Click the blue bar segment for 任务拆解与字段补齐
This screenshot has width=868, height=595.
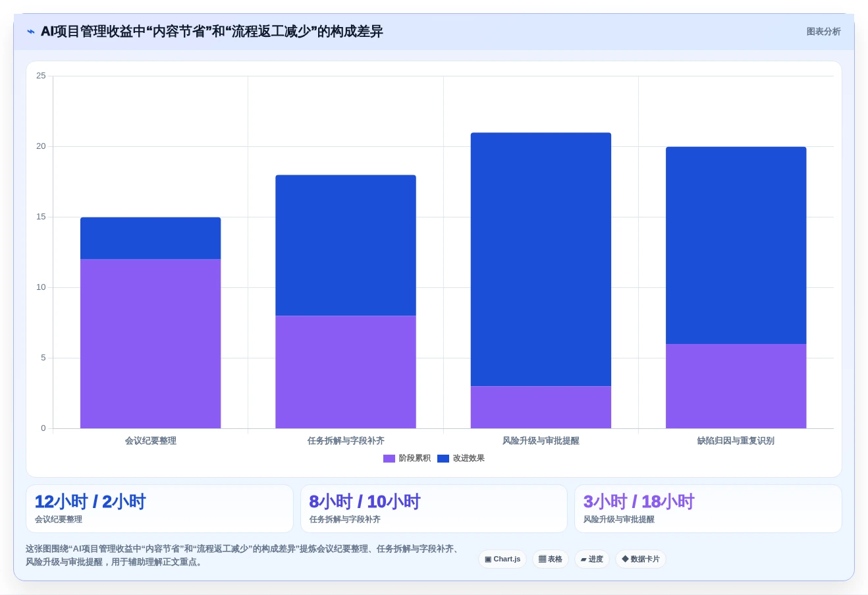click(x=346, y=245)
